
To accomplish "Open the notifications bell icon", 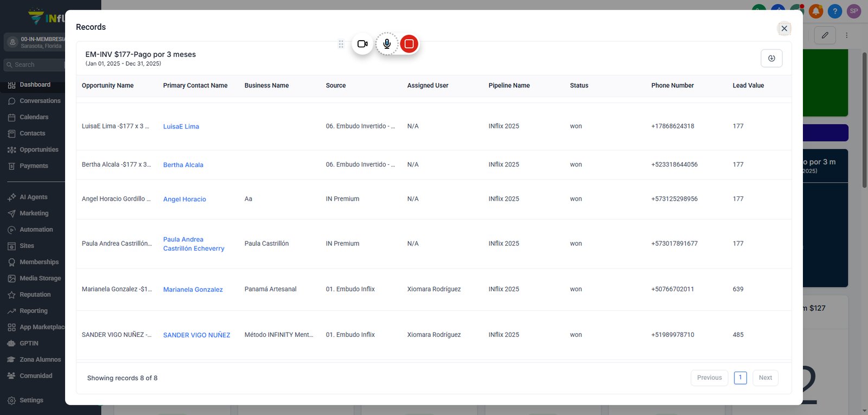I will point(816,11).
